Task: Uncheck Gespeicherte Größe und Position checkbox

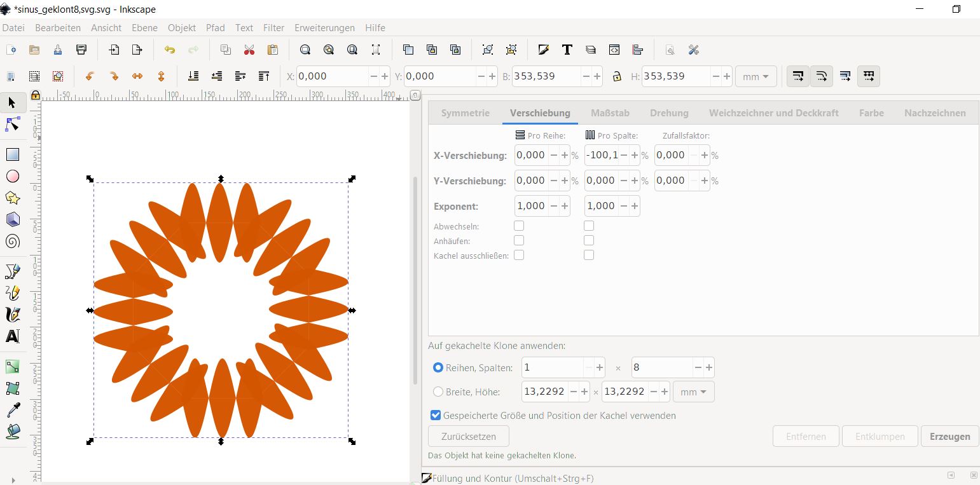Action: pos(436,416)
